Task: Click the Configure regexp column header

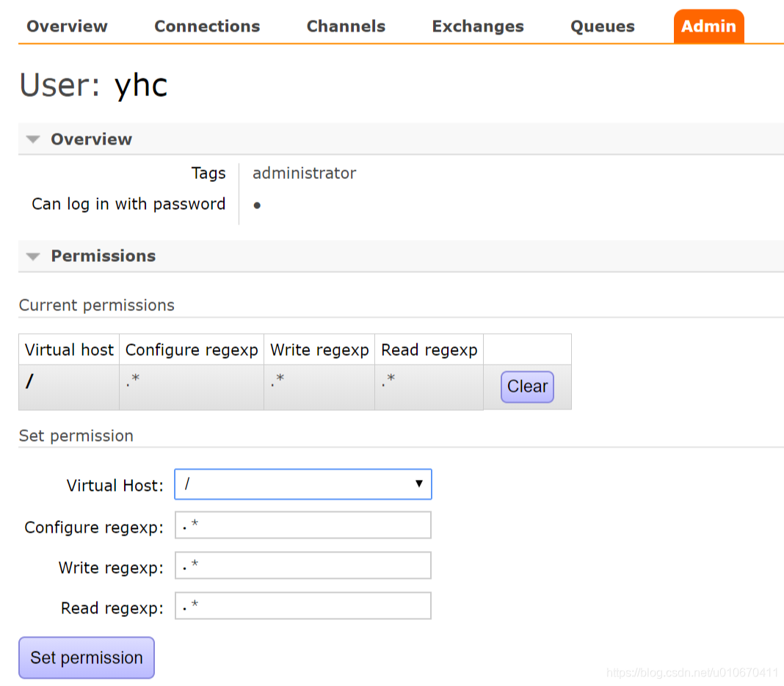Action: coord(191,349)
